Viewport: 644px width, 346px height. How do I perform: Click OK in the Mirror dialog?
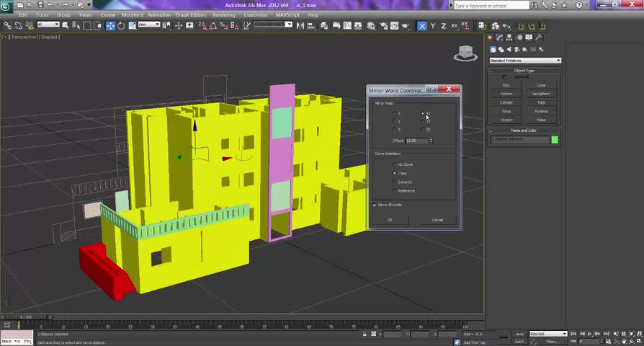(x=390, y=220)
